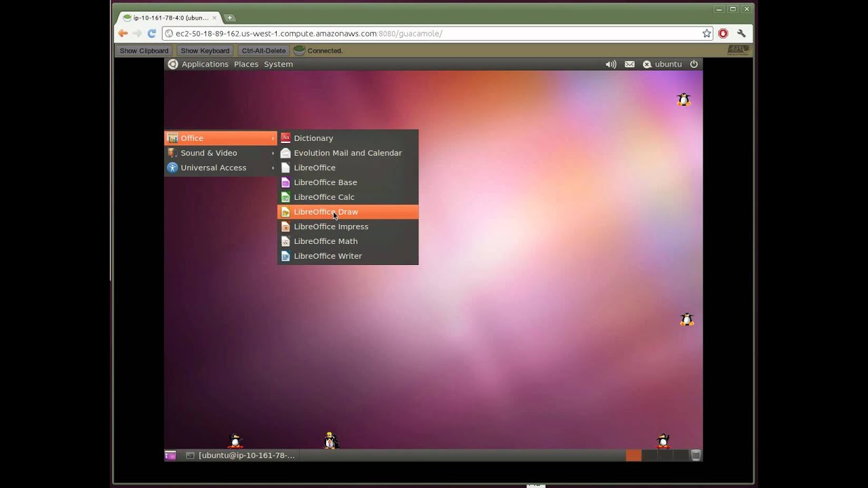Expand the Sound & Video category

coord(221,152)
